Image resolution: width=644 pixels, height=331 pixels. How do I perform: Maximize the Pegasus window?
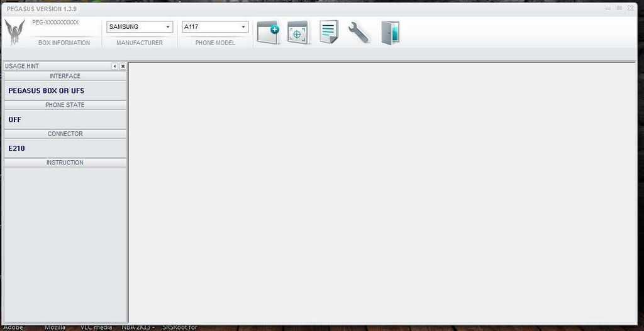point(619,8)
